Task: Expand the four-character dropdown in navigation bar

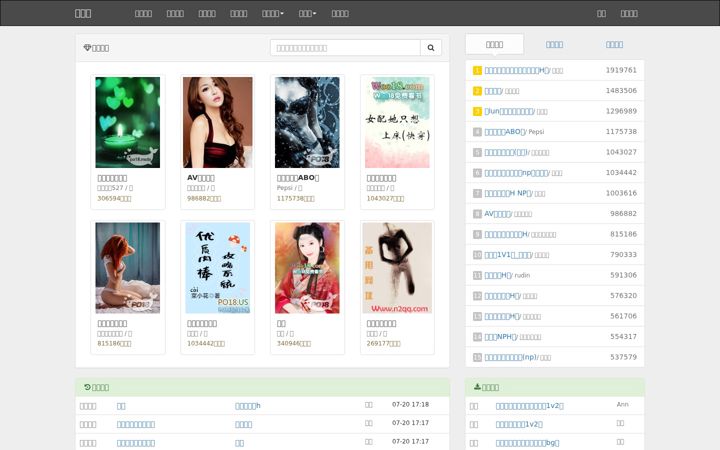Action: [x=273, y=13]
